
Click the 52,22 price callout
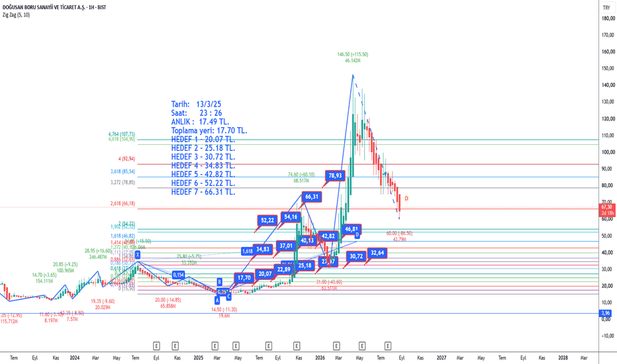pyautogui.click(x=267, y=220)
